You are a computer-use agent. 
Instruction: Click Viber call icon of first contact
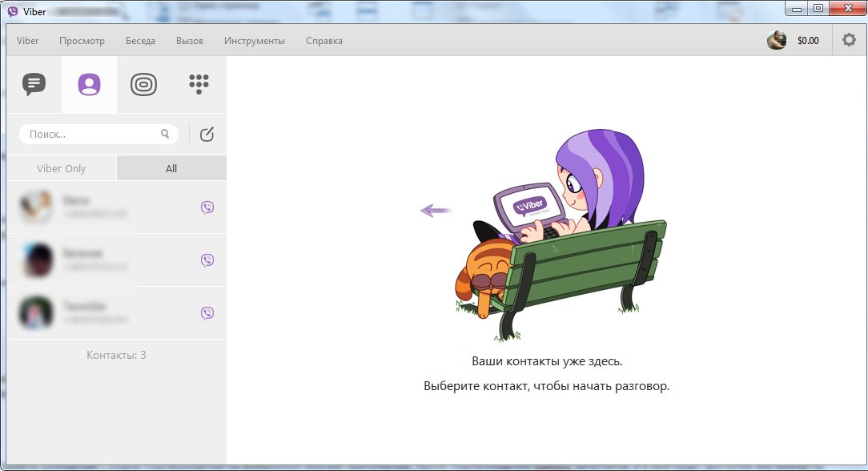(x=207, y=207)
